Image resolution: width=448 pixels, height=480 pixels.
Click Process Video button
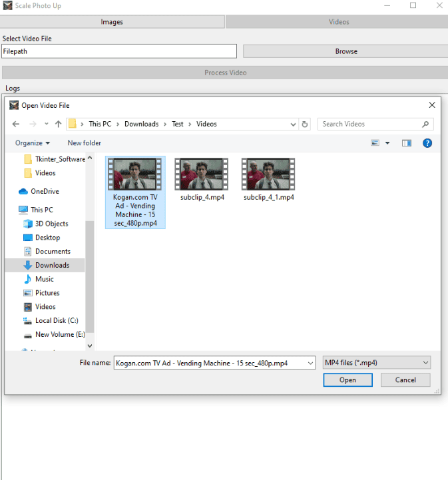click(x=225, y=73)
